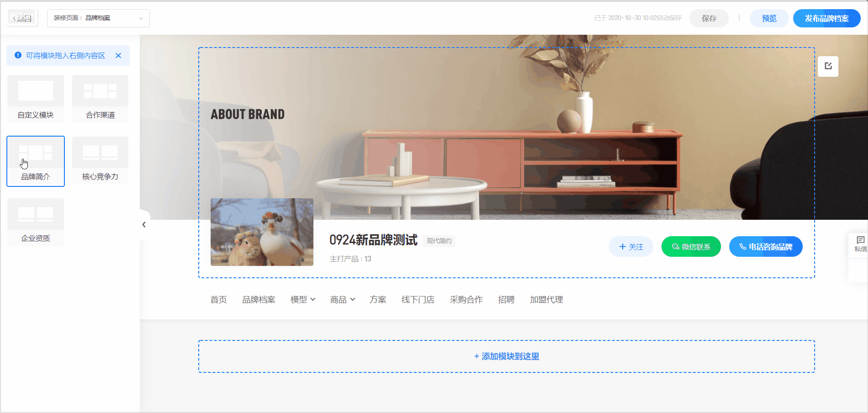Switch to the 品牌档案 nav tab
The image size is (868, 413).
point(259,300)
